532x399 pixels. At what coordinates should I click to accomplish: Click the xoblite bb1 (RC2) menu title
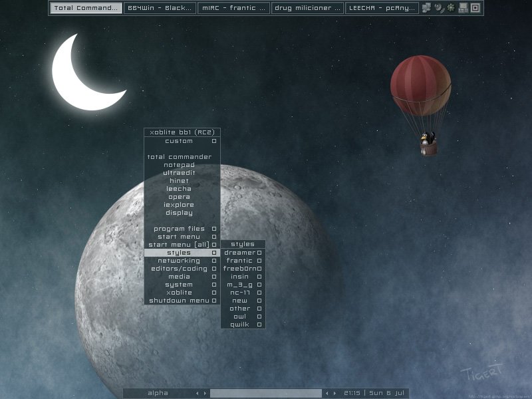pyautogui.click(x=182, y=132)
